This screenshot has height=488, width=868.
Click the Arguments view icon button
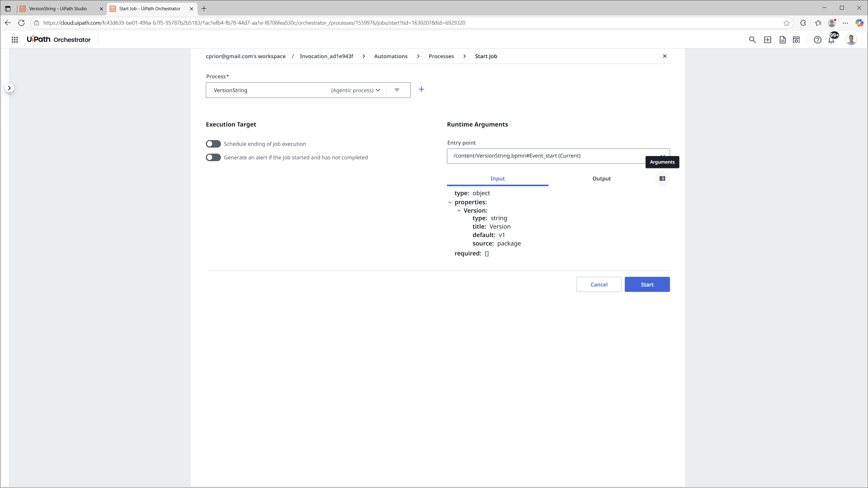(662, 179)
